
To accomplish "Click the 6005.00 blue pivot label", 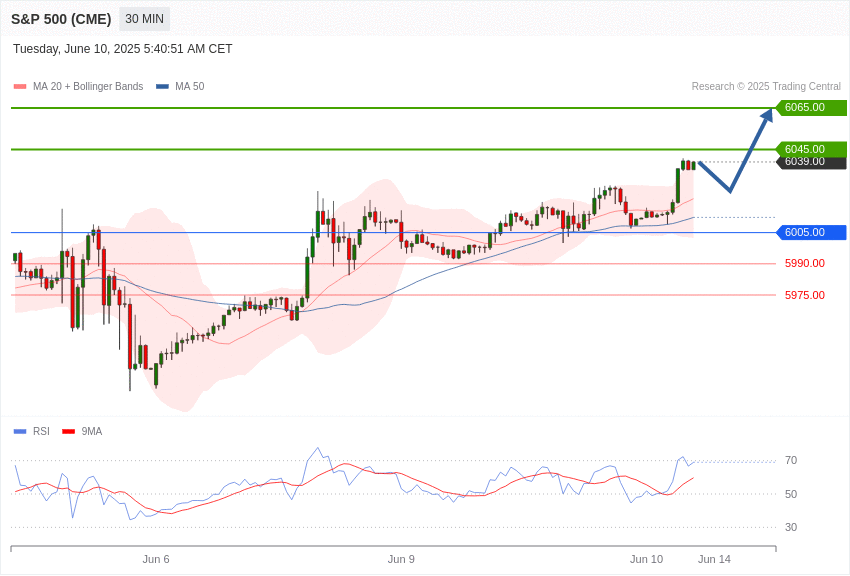I will tap(812, 232).
